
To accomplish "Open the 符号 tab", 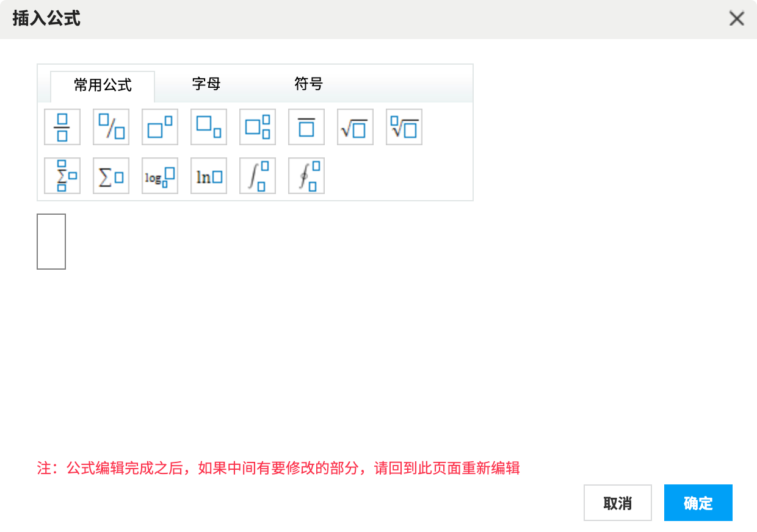I will pos(308,84).
